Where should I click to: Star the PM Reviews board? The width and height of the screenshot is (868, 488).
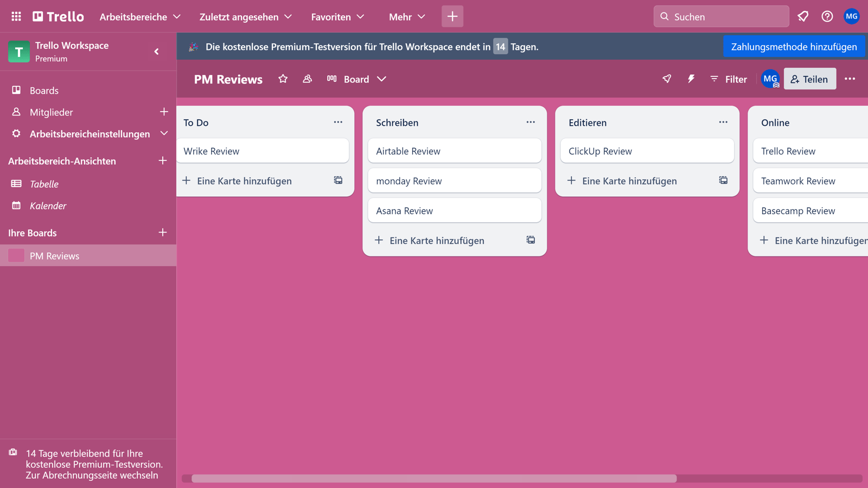[x=283, y=79]
